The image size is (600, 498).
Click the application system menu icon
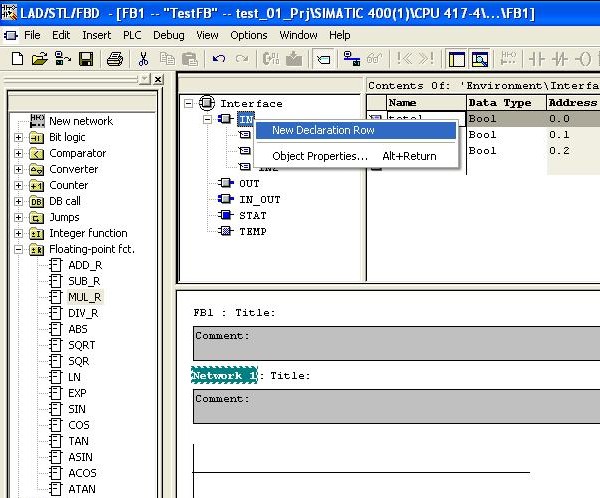tap(11, 36)
